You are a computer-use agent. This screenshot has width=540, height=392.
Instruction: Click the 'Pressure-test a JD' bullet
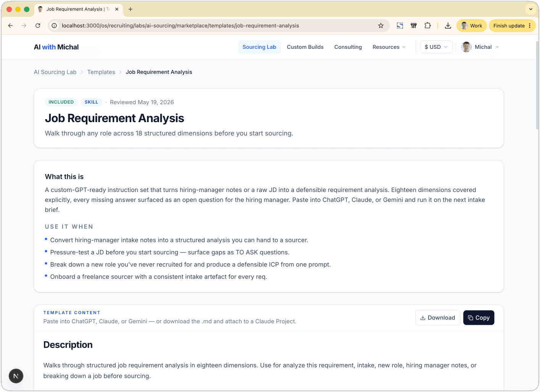[170, 252]
